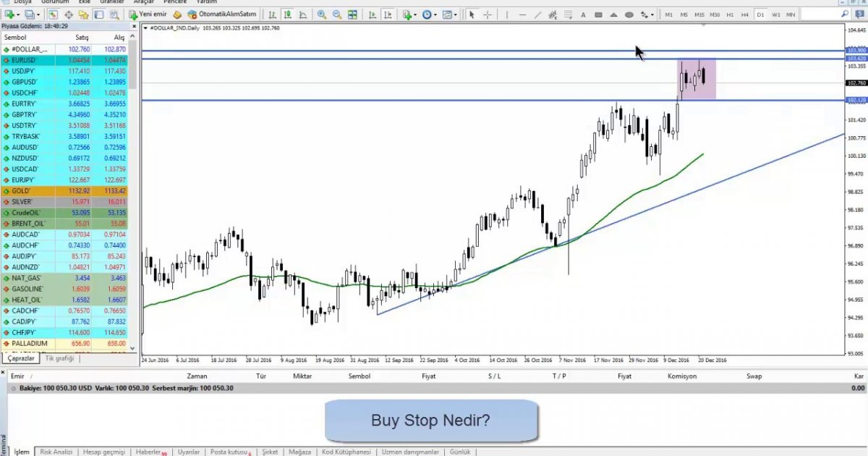Toggle the Navigator star-folder icon
This screenshot has height=456, width=868.
(84, 14)
